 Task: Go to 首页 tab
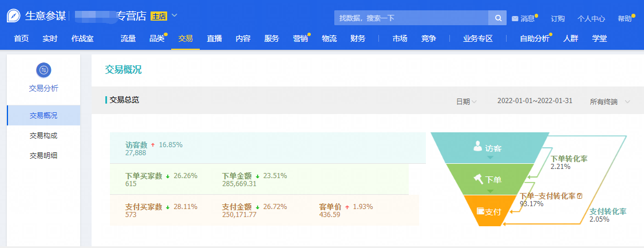[x=21, y=38]
